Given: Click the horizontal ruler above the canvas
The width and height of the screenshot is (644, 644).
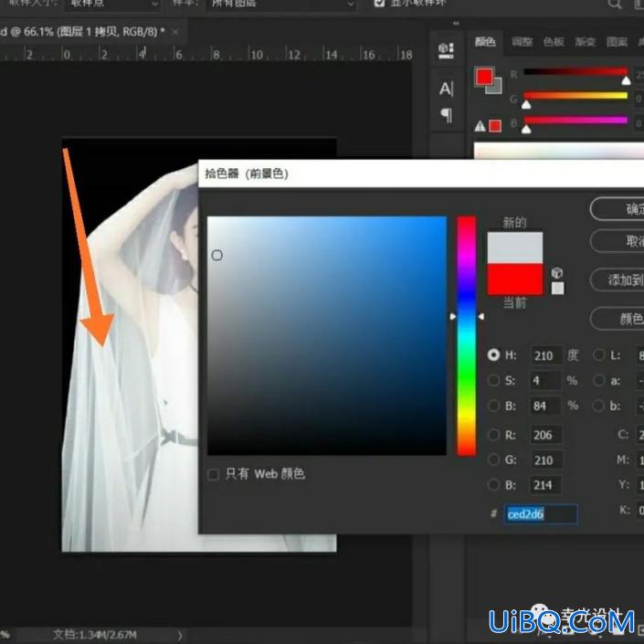Looking at the screenshot, I should 206,54.
